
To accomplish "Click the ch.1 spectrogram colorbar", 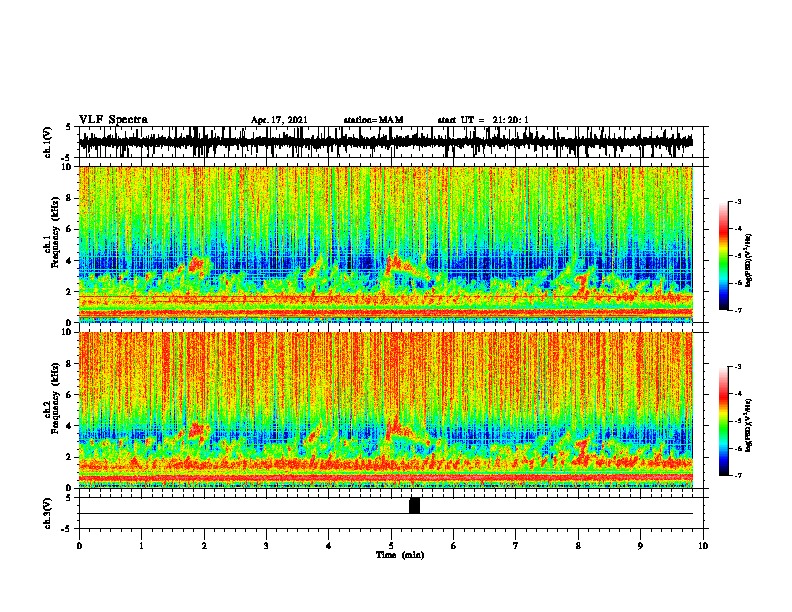I will click(723, 256).
